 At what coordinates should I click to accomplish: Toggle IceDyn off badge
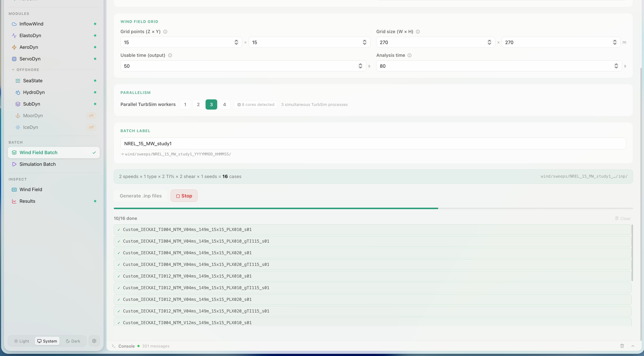(x=91, y=127)
